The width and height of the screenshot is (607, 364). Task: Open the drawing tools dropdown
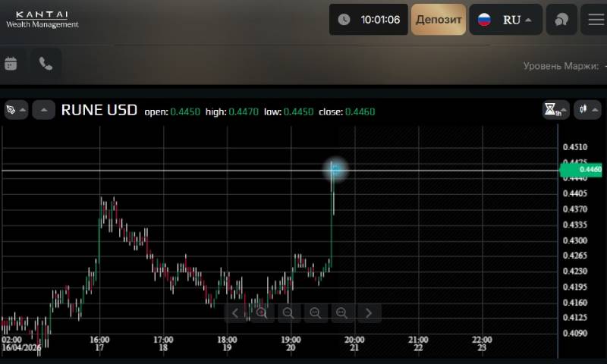tap(15, 110)
